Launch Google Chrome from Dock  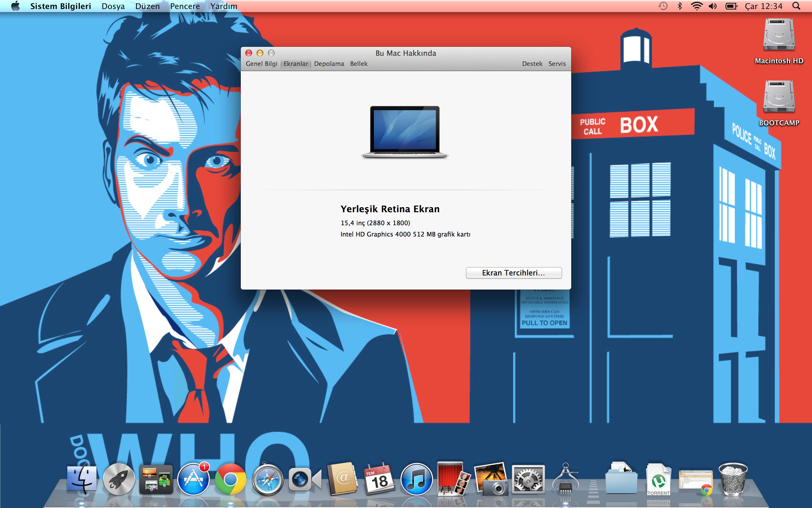click(x=230, y=479)
